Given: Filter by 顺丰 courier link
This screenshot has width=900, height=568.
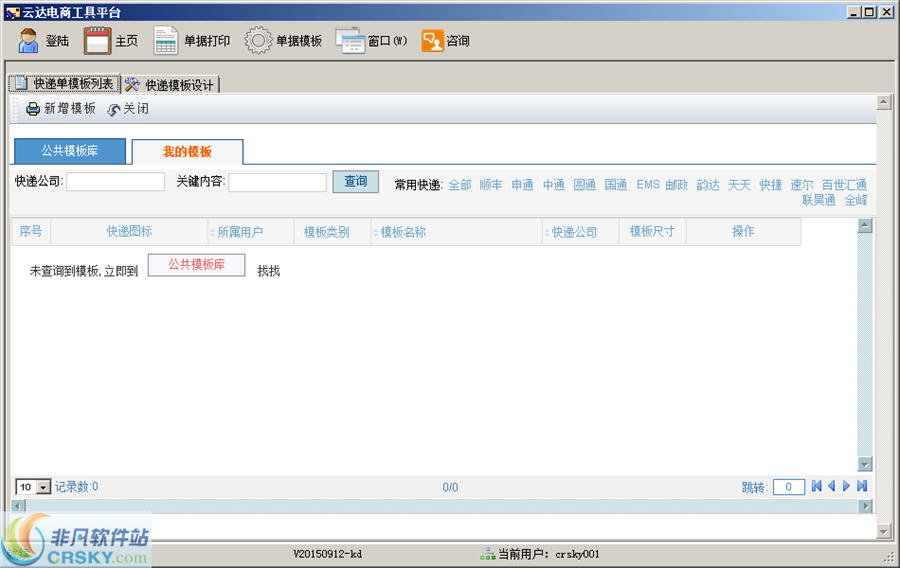Looking at the screenshot, I should pos(491,185).
